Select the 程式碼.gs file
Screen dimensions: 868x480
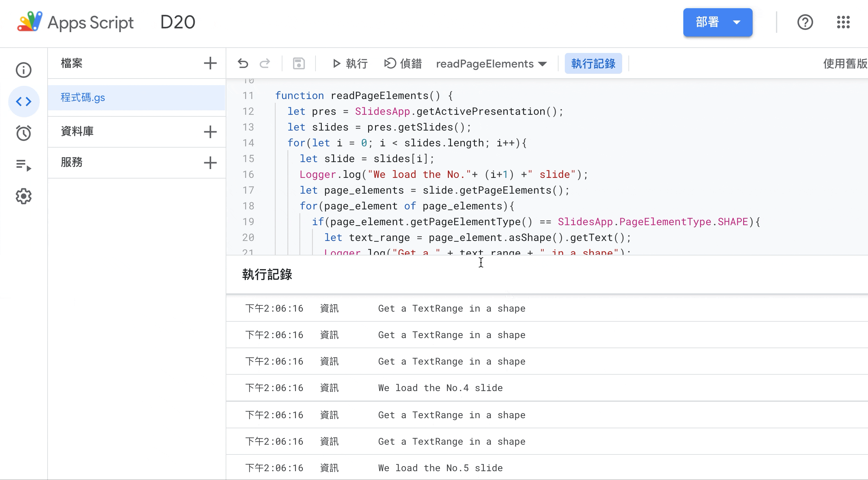pos(136,98)
